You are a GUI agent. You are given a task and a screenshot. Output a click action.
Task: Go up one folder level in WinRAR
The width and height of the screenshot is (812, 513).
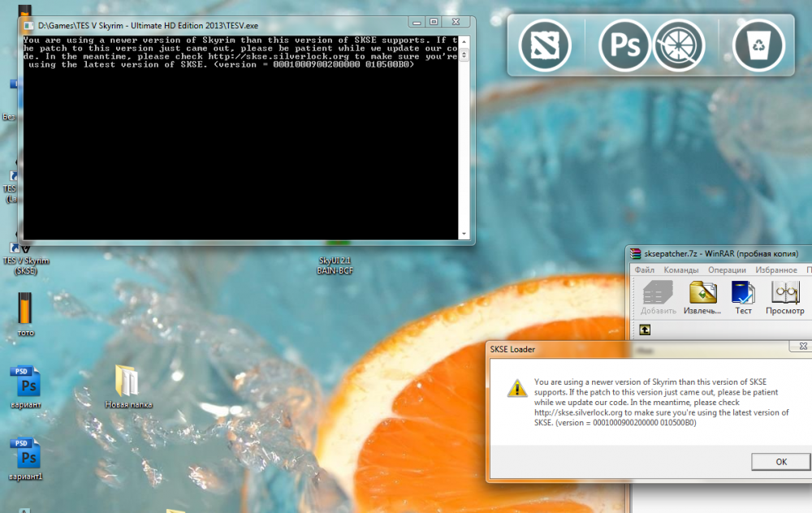[x=645, y=330]
